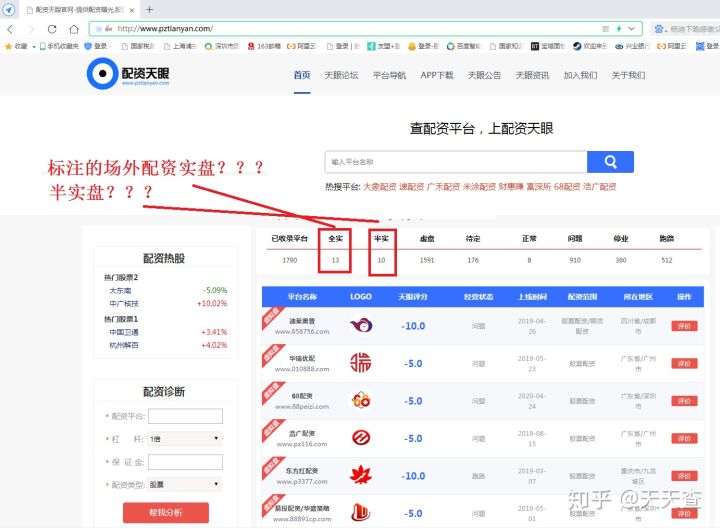Click the 已收录平台 count 1790
This screenshot has height=529, width=720.
(x=290, y=260)
